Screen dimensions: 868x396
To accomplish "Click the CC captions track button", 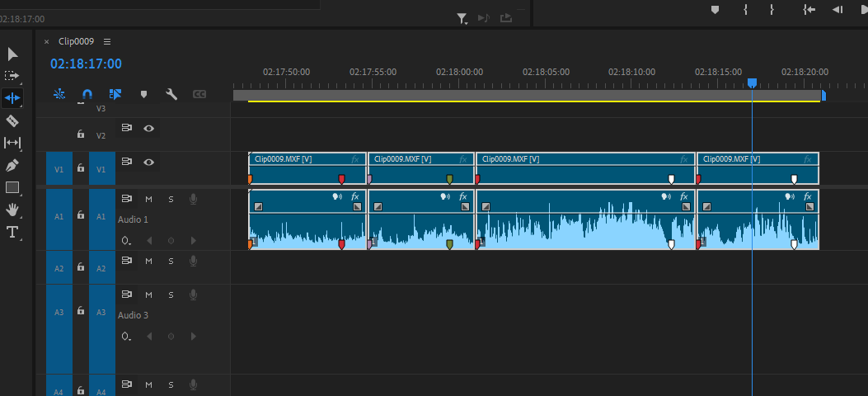I will (199, 95).
